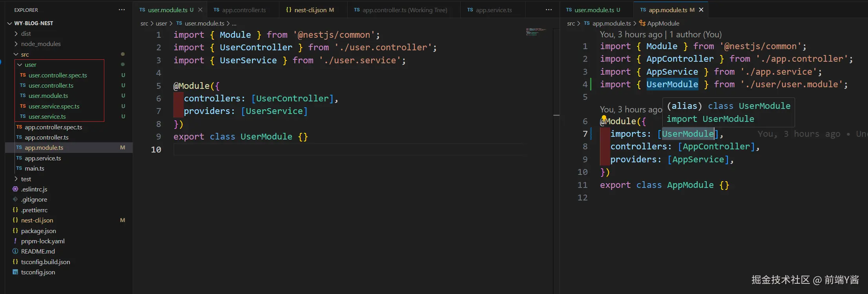Open user.service.spec.ts file
Image resolution: width=868 pixels, height=294 pixels.
point(54,106)
